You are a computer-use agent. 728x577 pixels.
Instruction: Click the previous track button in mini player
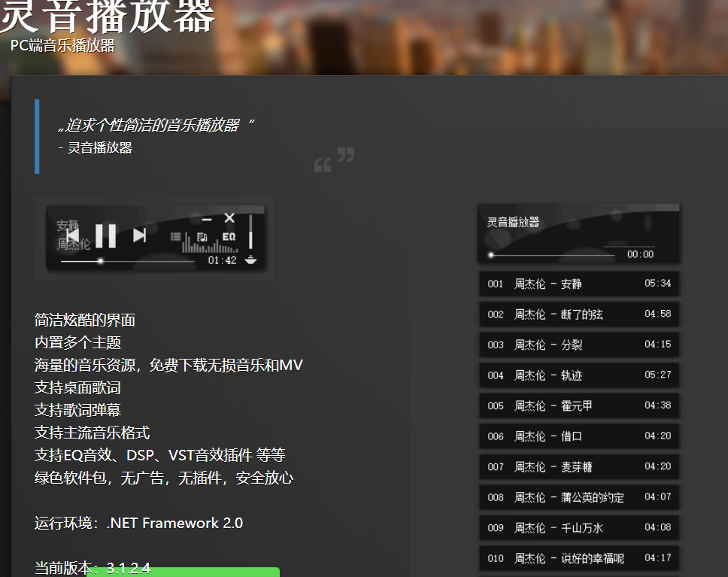(x=72, y=235)
